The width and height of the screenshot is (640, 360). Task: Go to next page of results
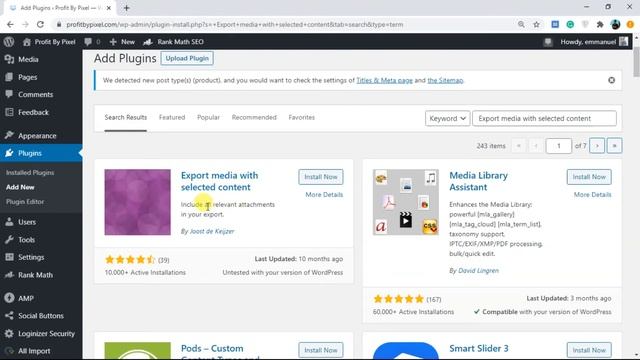(x=597, y=146)
